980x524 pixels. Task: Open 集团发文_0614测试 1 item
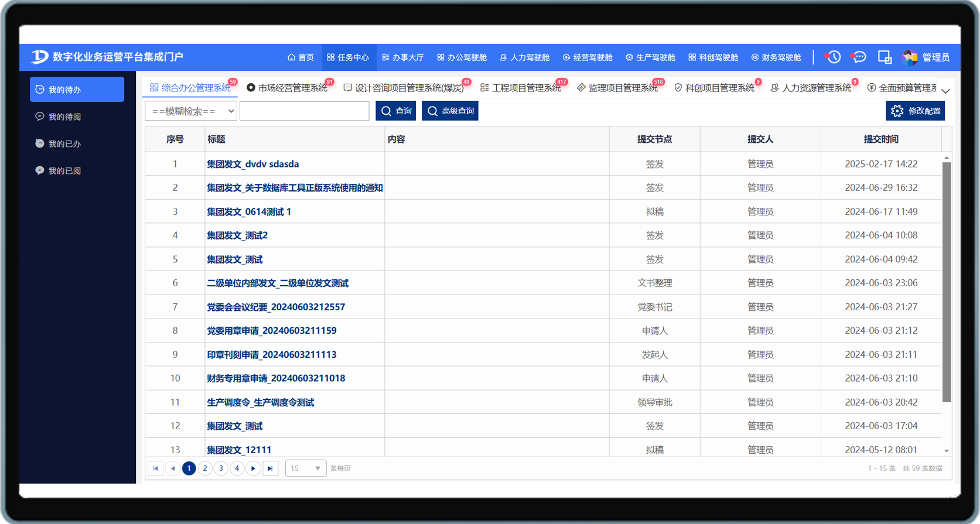click(x=249, y=211)
